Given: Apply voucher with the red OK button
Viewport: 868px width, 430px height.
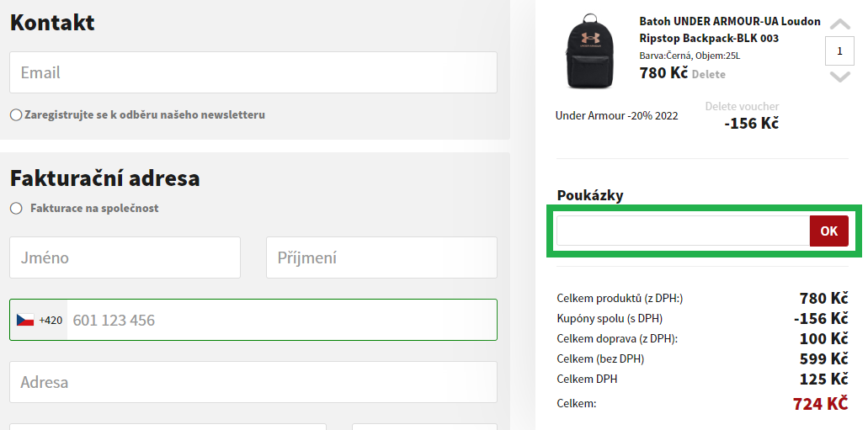Looking at the screenshot, I should click(x=828, y=231).
